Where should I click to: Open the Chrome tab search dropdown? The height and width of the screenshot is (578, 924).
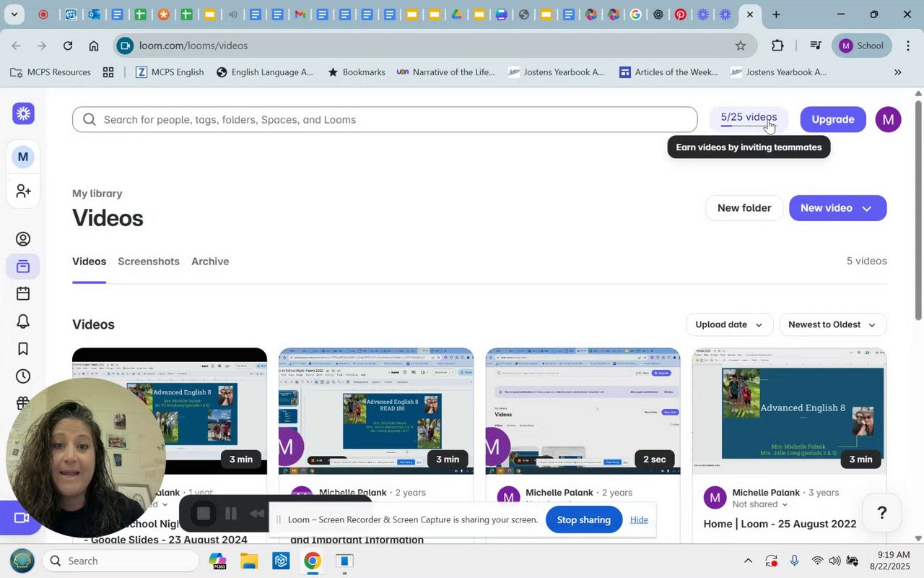click(x=14, y=14)
